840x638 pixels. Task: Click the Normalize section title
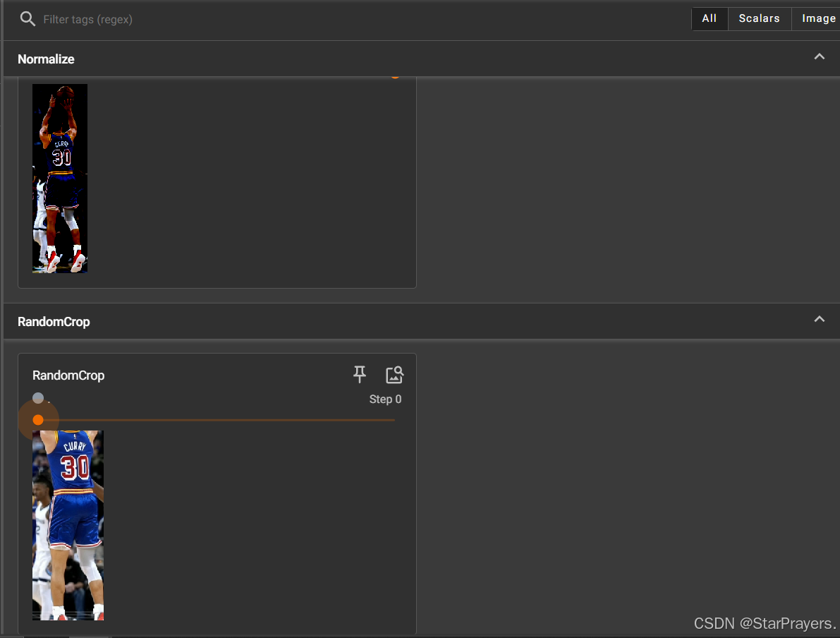[46, 59]
